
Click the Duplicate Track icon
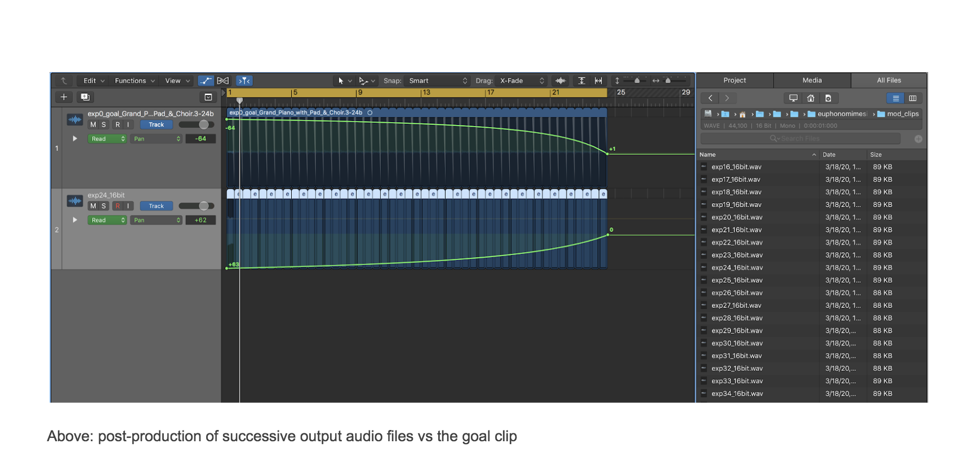point(85,97)
